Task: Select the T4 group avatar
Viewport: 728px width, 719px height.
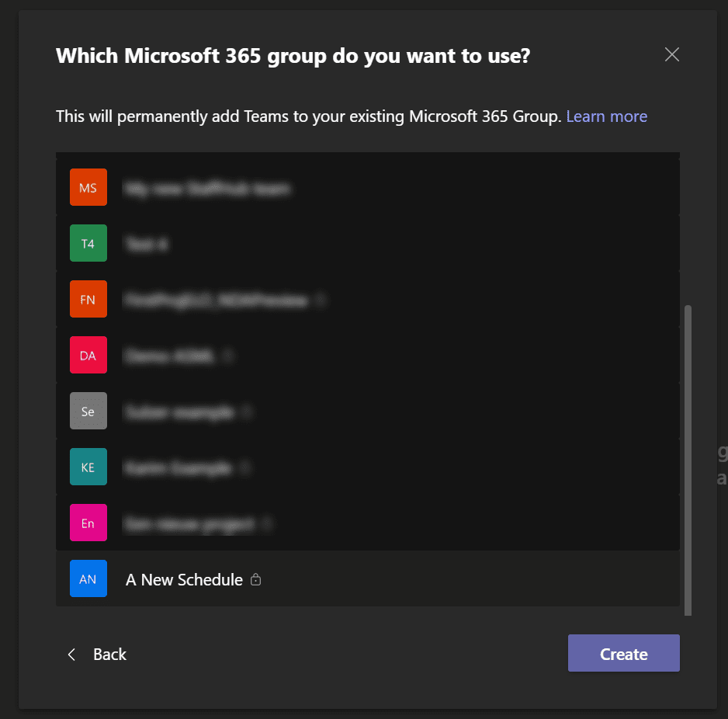Action: (x=88, y=243)
